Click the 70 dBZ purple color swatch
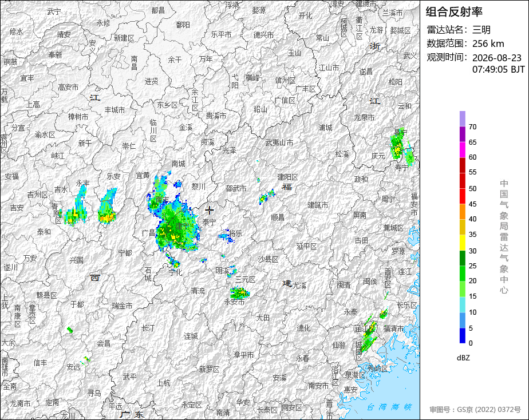Screen dimensions: 529x420 coord(462,118)
